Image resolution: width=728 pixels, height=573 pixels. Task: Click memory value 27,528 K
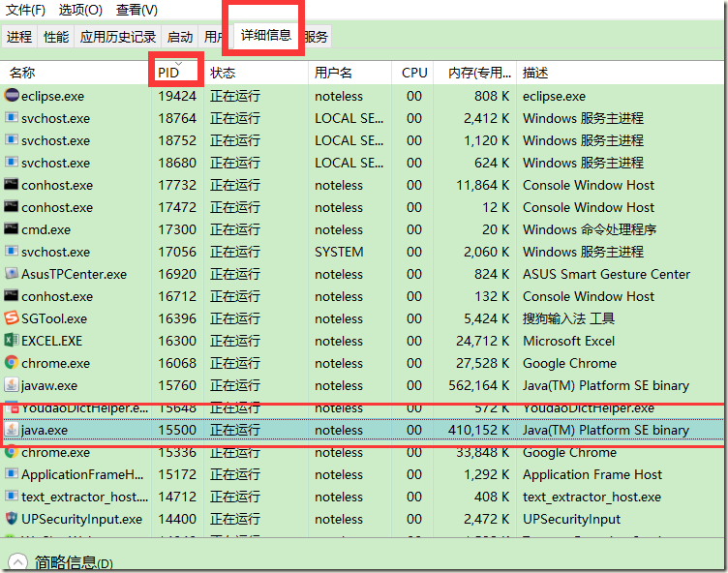pos(482,363)
